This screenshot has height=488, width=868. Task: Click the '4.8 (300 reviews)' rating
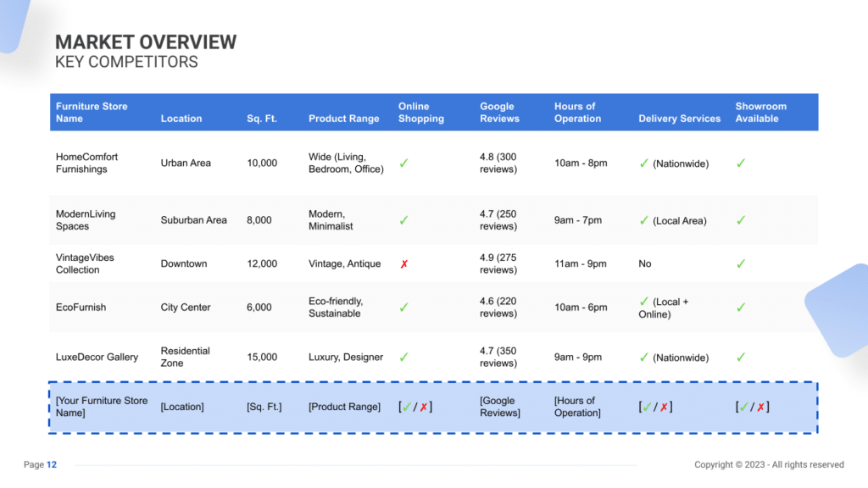pyautogui.click(x=498, y=164)
